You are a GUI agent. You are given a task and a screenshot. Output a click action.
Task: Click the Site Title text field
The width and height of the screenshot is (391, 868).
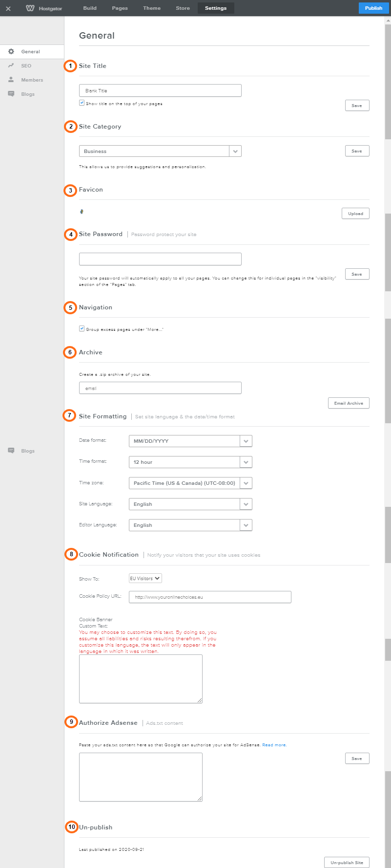point(160,90)
